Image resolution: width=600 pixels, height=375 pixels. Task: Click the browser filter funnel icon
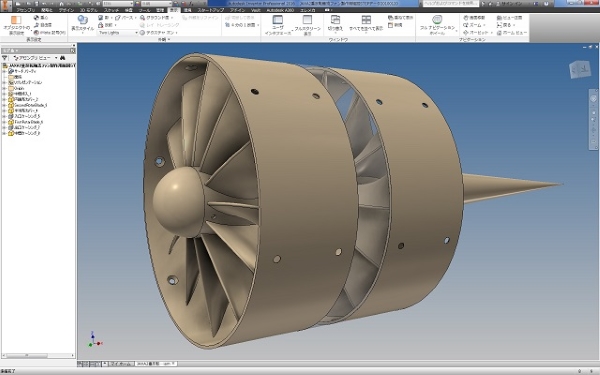coord(5,58)
